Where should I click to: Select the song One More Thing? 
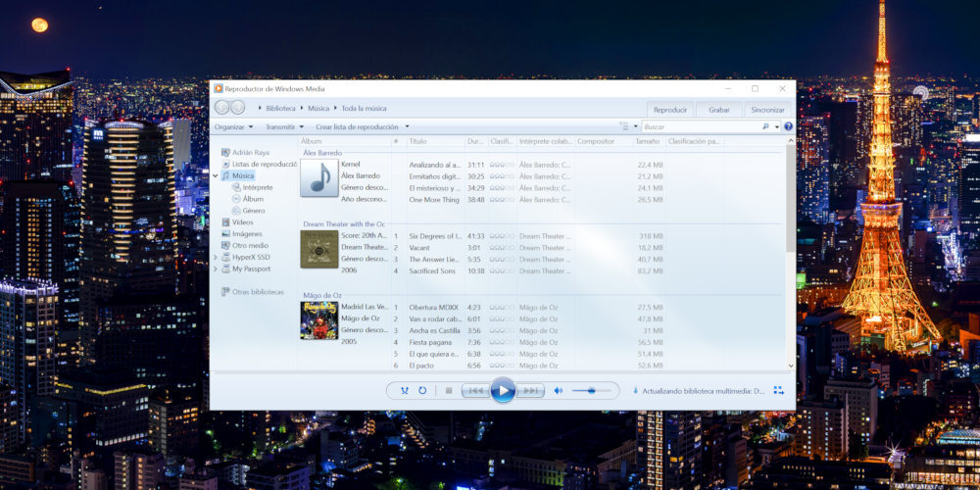[x=434, y=200]
